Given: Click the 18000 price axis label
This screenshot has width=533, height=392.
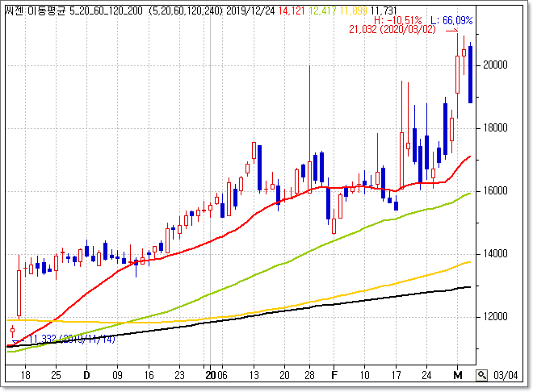Looking at the screenshot, I should pos(495,128).
